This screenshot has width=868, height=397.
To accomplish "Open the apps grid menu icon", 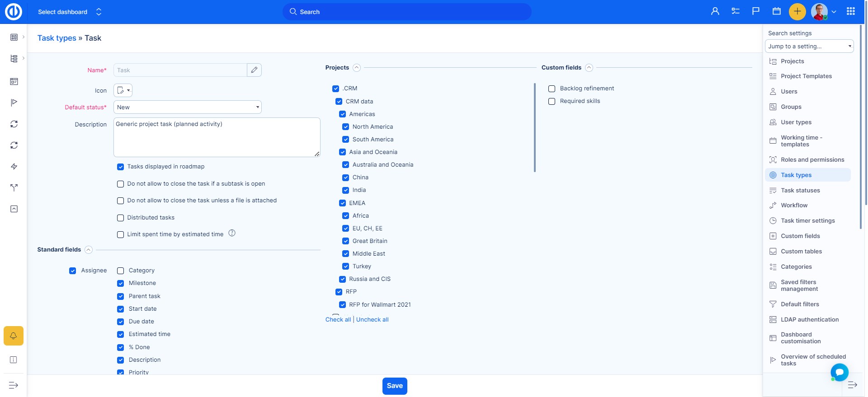I will pos(850,12).
